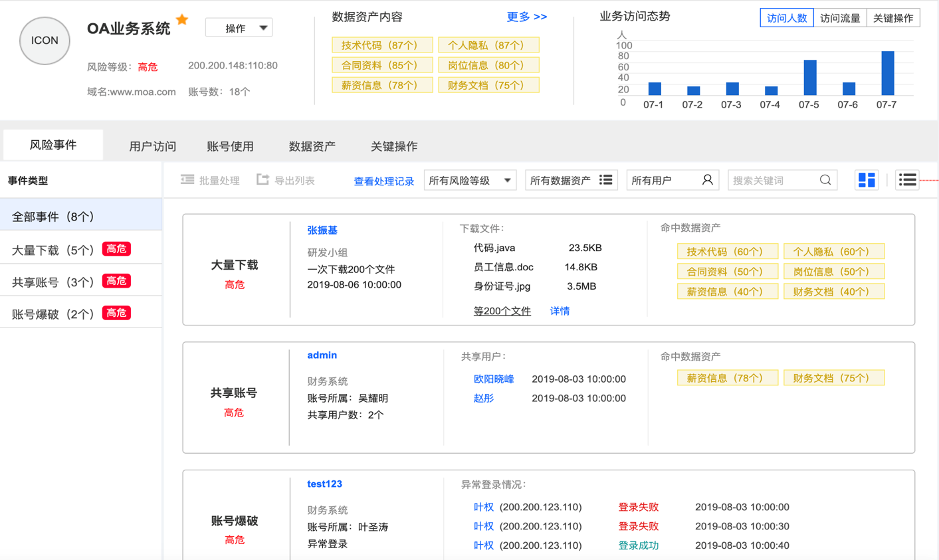The image size is (939, 560).
Task: Click 薪资信息（40个）tag
Action: (728, 292)
